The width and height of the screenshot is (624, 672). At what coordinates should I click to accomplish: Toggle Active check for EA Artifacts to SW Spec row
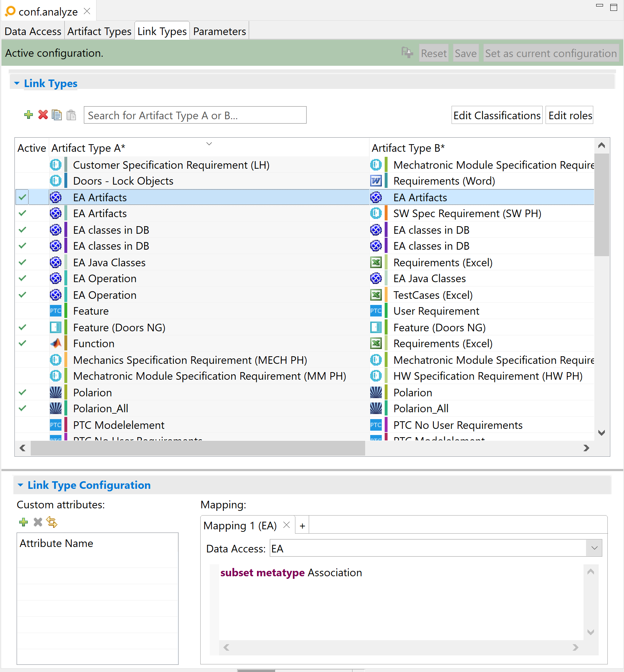click(x=22, y=213)
